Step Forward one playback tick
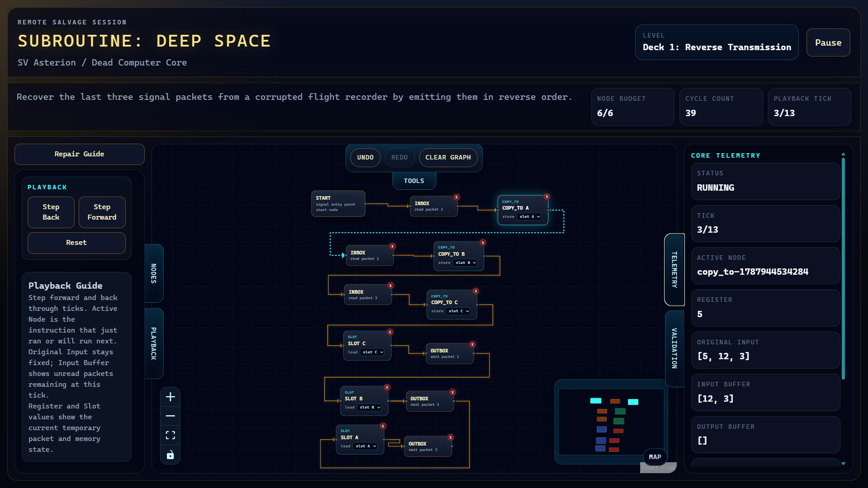Image resolution: width=868 pixels, height=488 pixels. point(102,212)
